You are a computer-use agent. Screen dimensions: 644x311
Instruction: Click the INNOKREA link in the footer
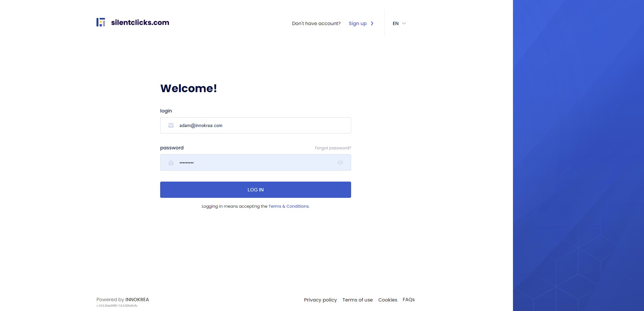point(137,299)
